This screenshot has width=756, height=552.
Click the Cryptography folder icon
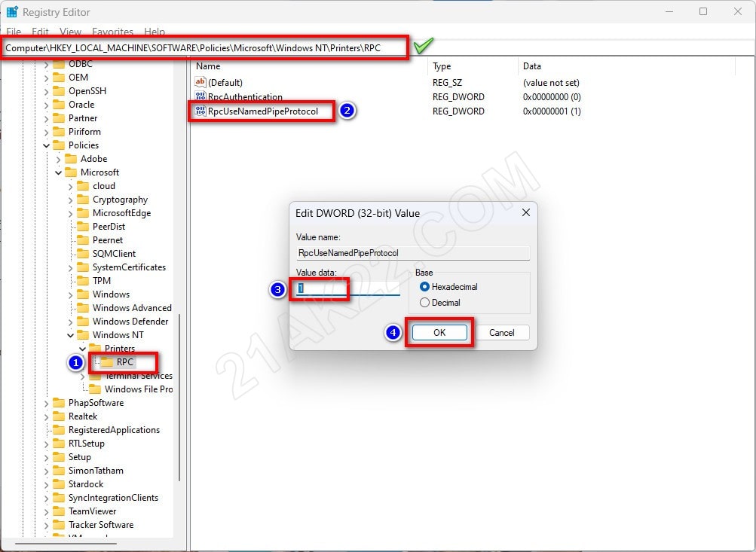click(x=83, y=200)
